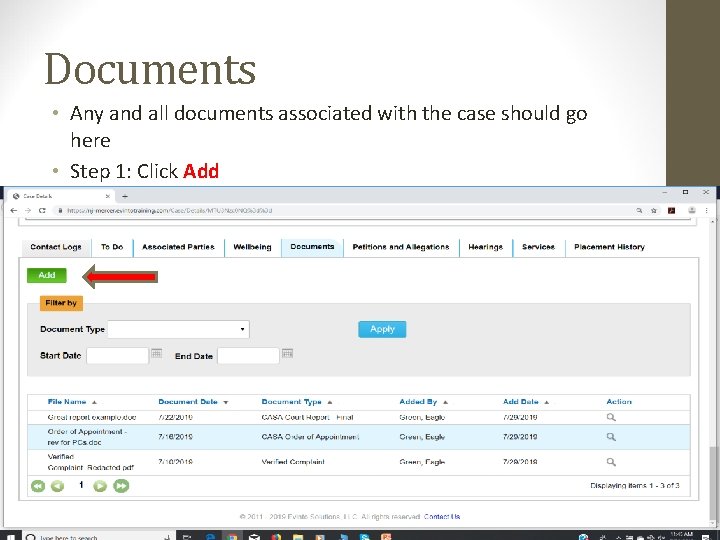The width and height of the screenshot is (720, 540).
Task: Click CASA Order of Appointment type cell
Action: click(x=310, y=437)
